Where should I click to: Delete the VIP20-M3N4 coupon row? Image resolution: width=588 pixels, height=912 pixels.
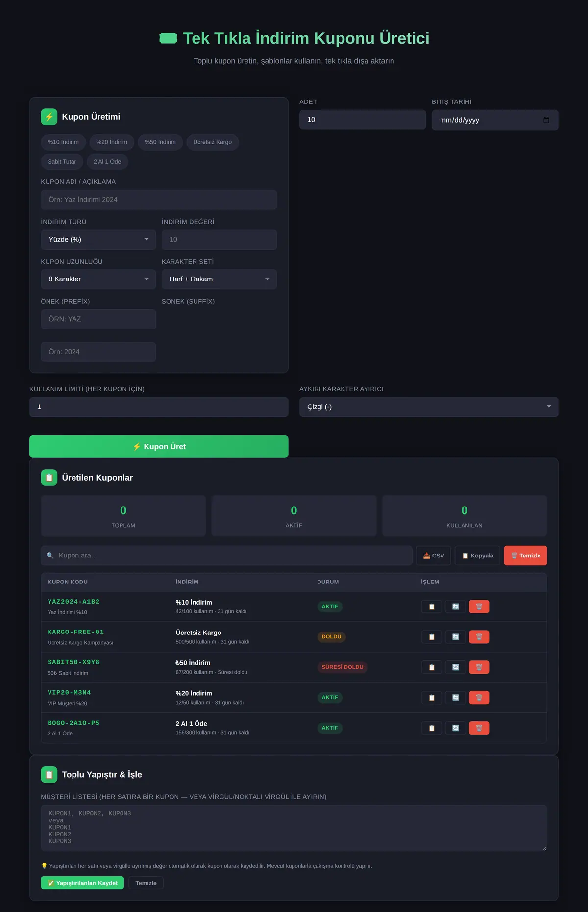tap(479, 698)
